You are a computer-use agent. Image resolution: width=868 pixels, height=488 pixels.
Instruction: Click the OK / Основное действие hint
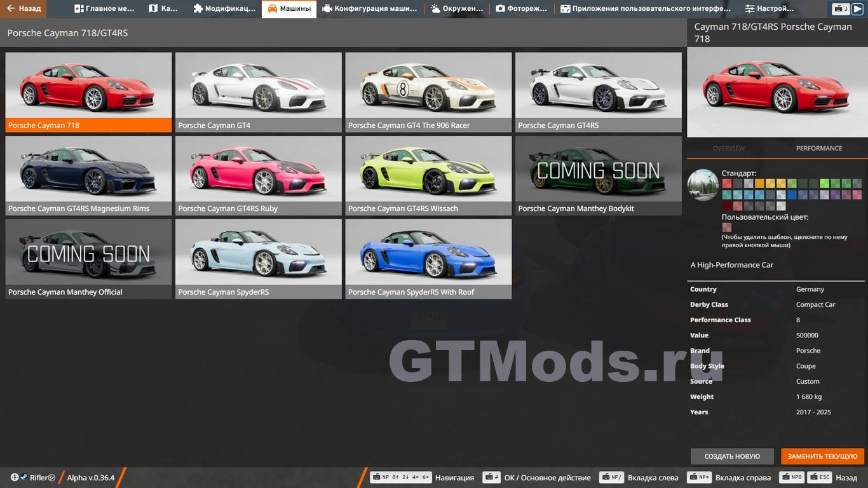[547, 478]
